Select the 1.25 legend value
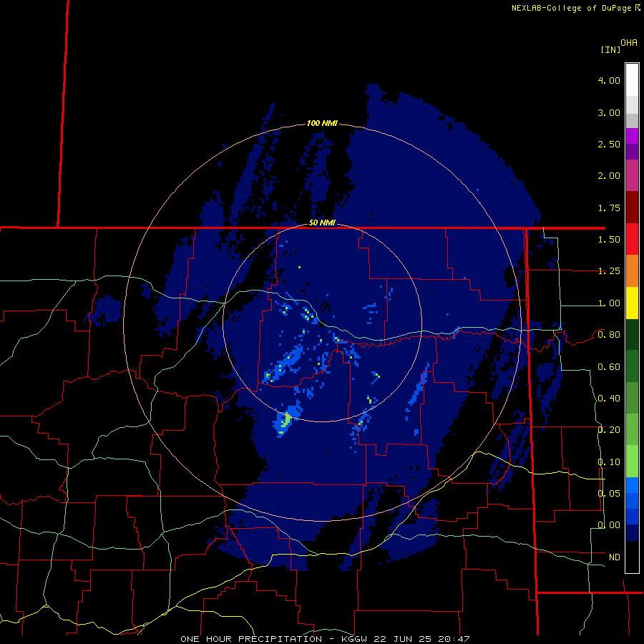Screen dimensions: 644x644 (x=609, y=271)
